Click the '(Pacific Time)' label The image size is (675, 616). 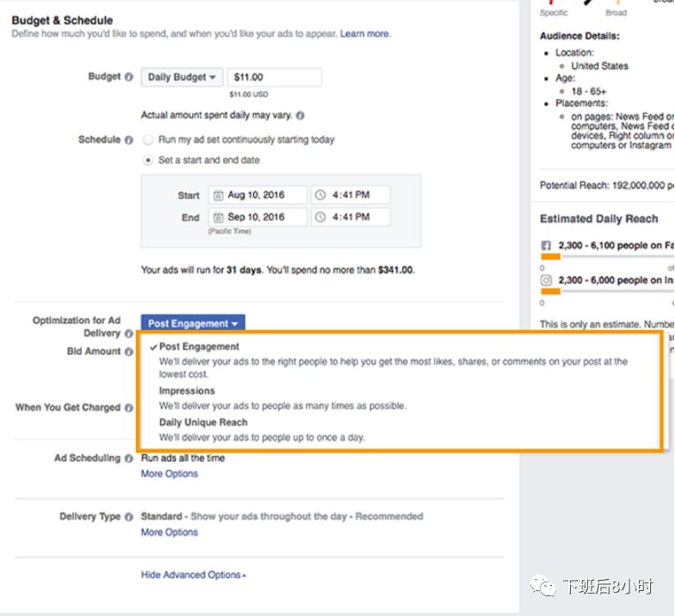pyautogui.click(x=229, y=232)
